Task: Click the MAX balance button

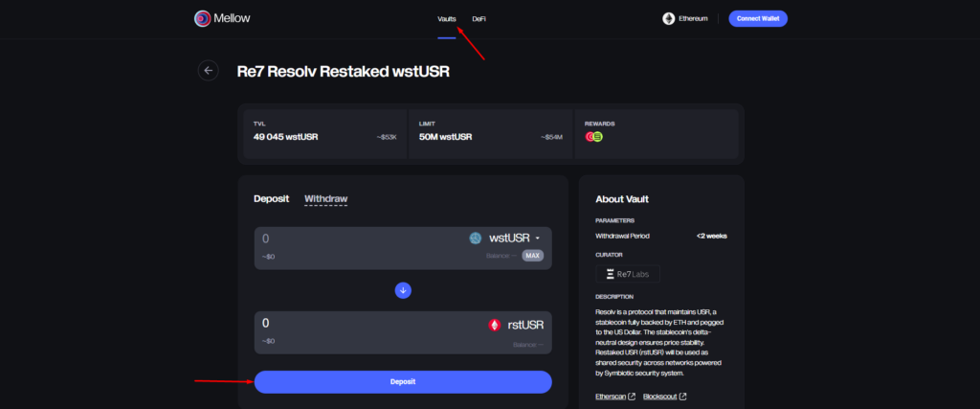Action: click(x=532, y=255)
